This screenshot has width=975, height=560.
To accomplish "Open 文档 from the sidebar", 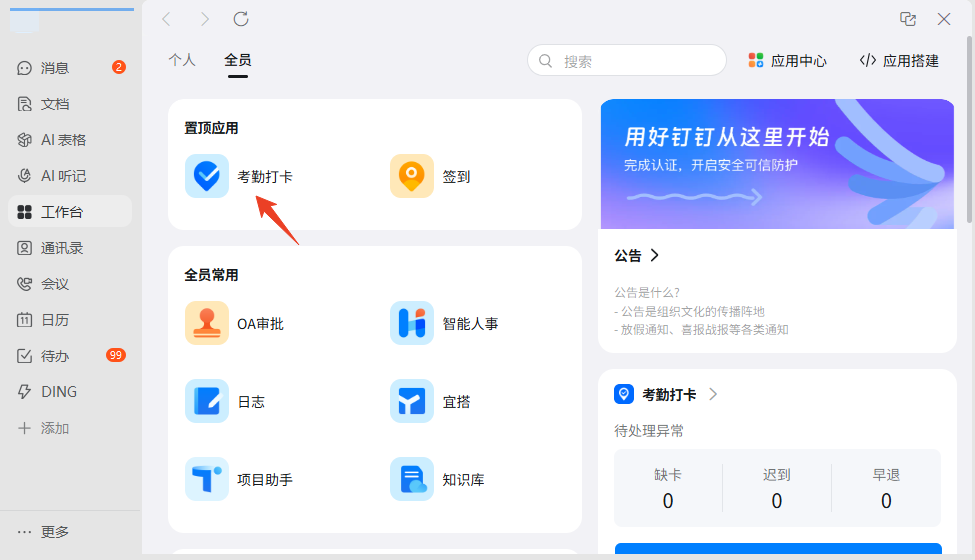I will point(70,104).
